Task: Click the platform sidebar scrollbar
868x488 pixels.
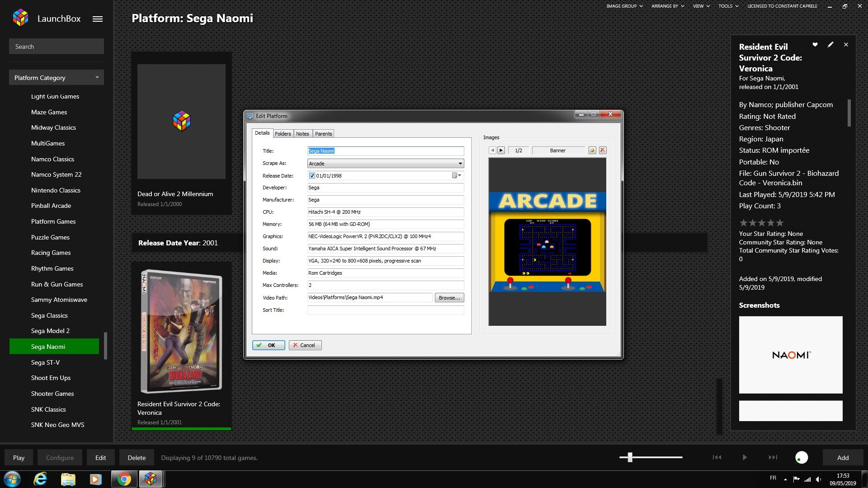Action: 105,346
